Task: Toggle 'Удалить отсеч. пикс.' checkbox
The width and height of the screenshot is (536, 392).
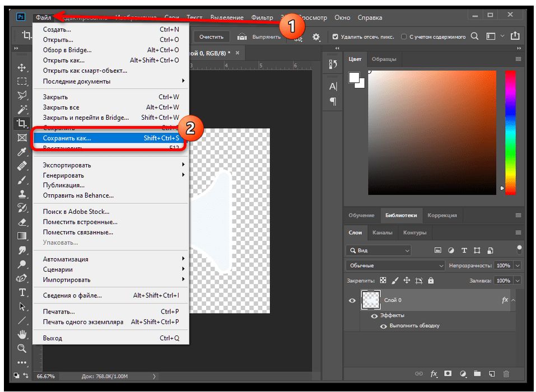Action: pos(335,37)
